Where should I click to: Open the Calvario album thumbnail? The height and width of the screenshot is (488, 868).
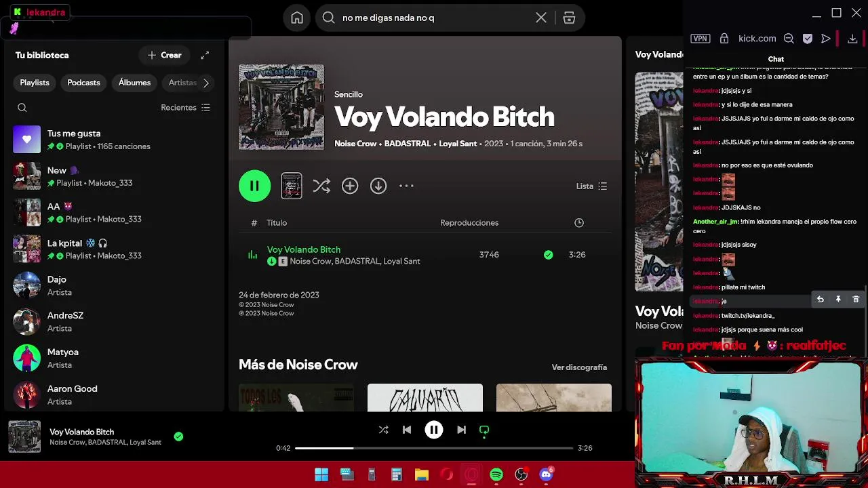[x=425, y=398]
